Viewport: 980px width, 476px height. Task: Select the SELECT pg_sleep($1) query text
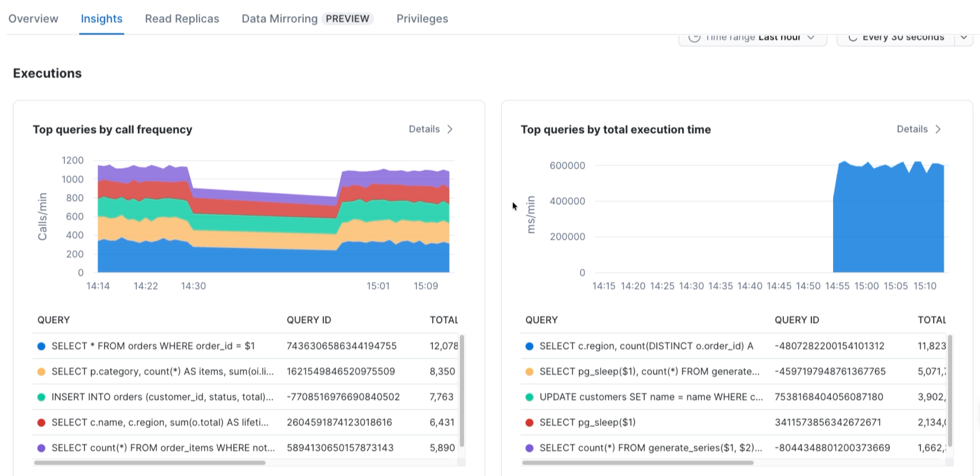(588, 422)
